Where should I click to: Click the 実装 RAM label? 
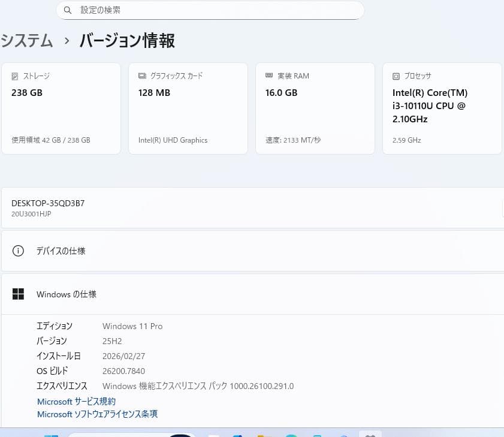click(293, 76)
